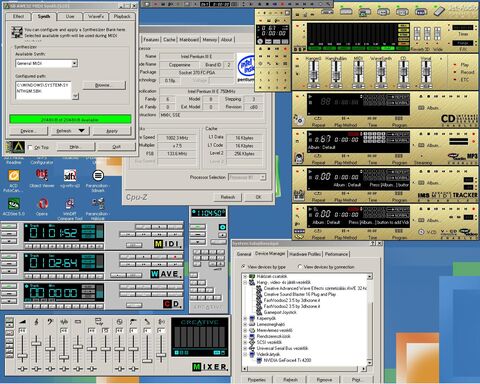
Task: Click the treble clef icon in Mixer
Action: tap(36, 322)
